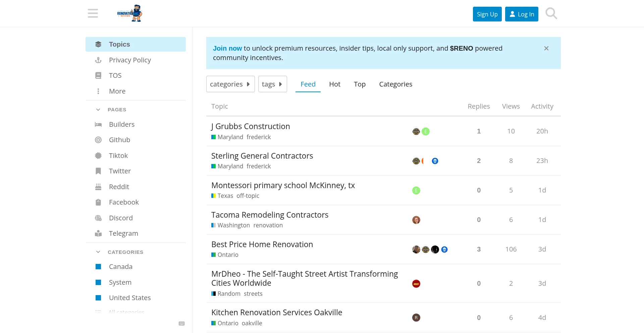Image resolution: width=644 pixels, height=333 pixels.
Task: Collapse the PAGES sidebar section
Action: [x=98, y=110]
